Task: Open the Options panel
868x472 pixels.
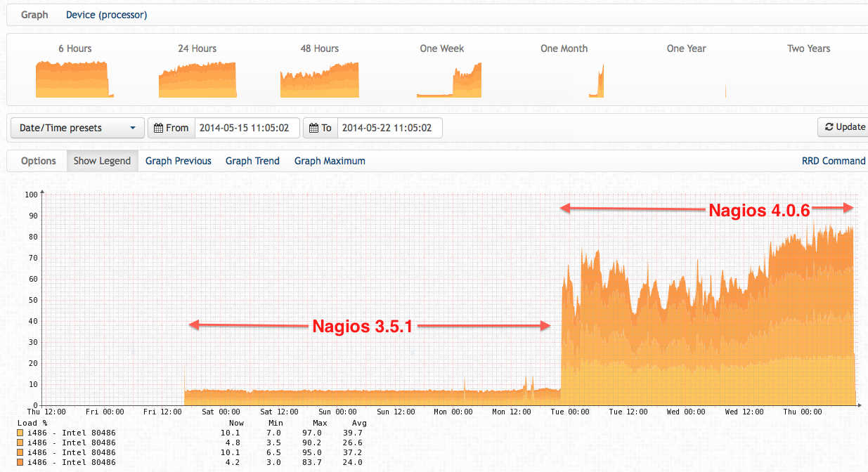Action: tap(39, 161)
